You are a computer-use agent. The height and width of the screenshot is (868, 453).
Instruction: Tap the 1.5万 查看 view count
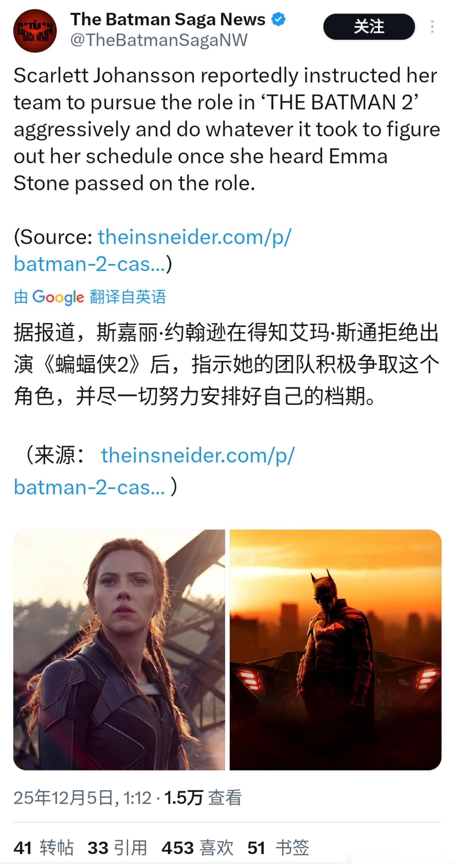[203, 798]
